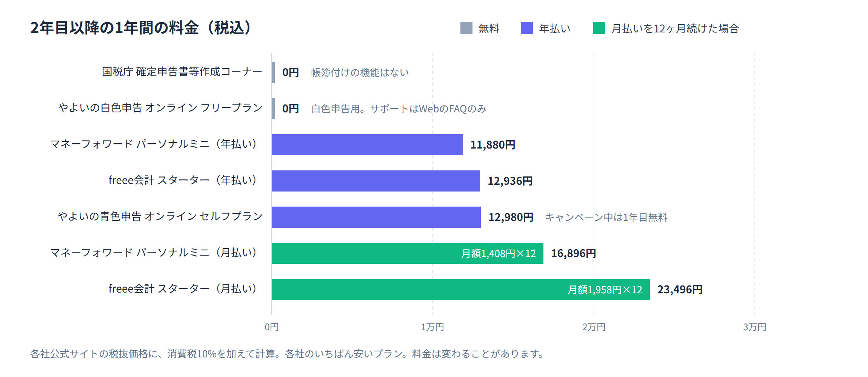
Task: Click the 0円 axis tick label
Action: [x=272, y=327]
